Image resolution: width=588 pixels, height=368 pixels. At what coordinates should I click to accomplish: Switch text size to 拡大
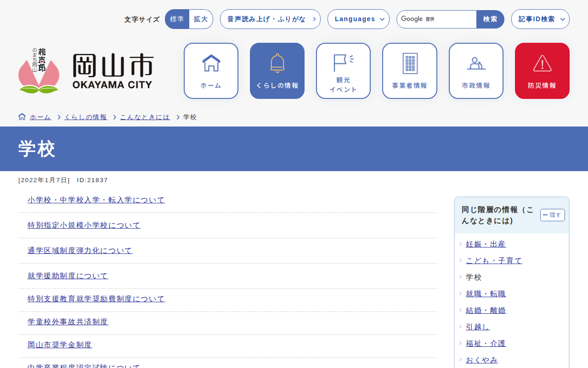click(201, 19)
